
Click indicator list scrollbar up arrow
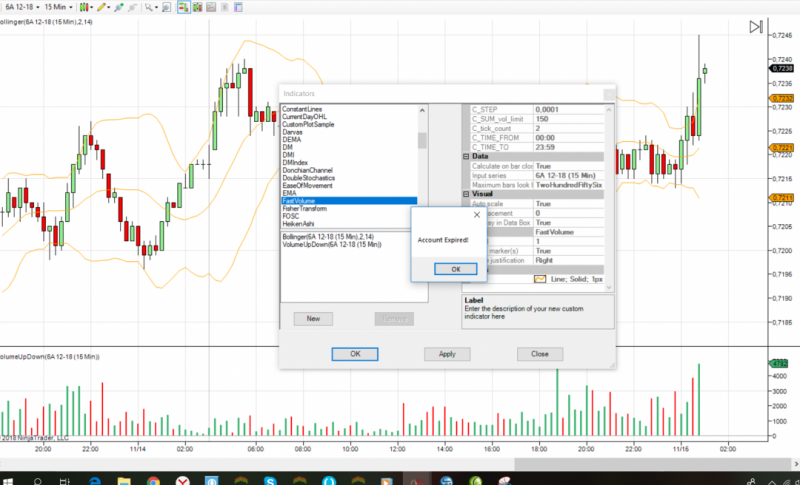coord(422,110)
